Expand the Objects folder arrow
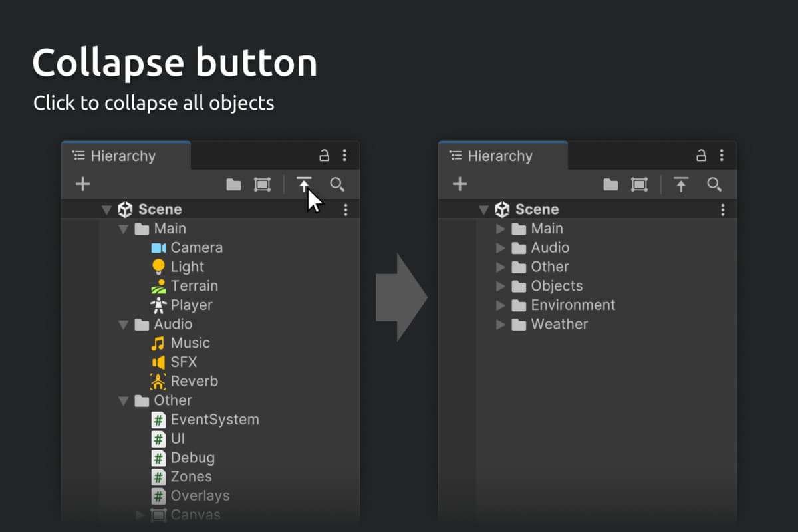The width and height of the screenshot is (798, 532). (501, 286)
